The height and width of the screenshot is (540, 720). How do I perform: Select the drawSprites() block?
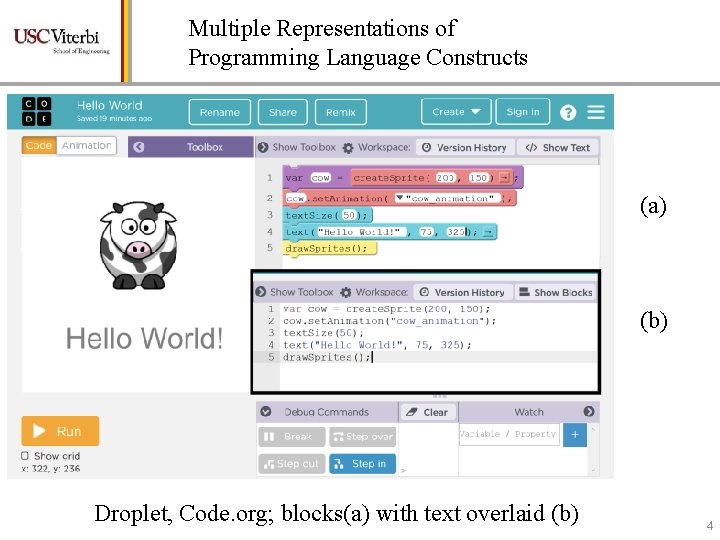pos(329,249)
